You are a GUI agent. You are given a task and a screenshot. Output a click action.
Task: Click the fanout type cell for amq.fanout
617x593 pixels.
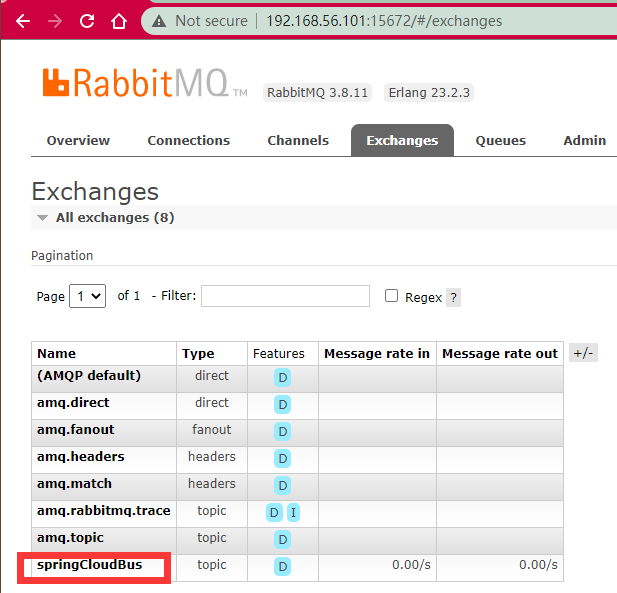(x=212, y=430)
